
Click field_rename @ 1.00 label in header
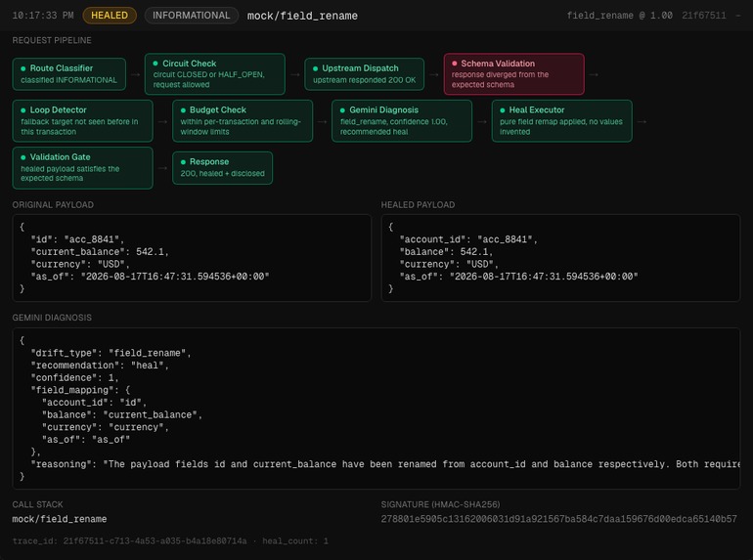pos(619,16)
